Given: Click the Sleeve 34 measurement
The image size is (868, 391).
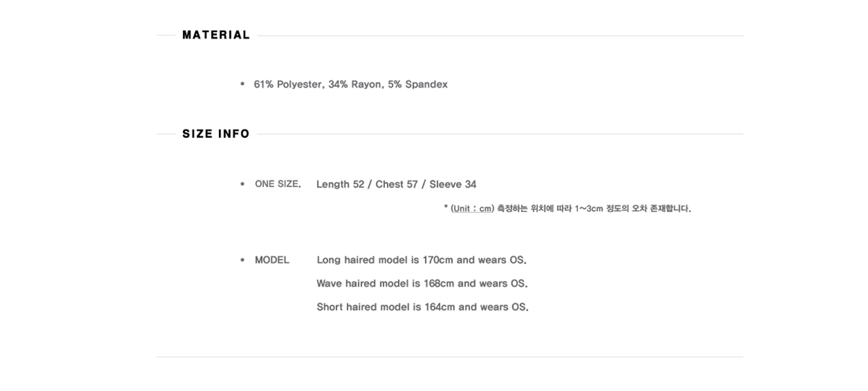Looking at the screenshot, I should point(453,184).
